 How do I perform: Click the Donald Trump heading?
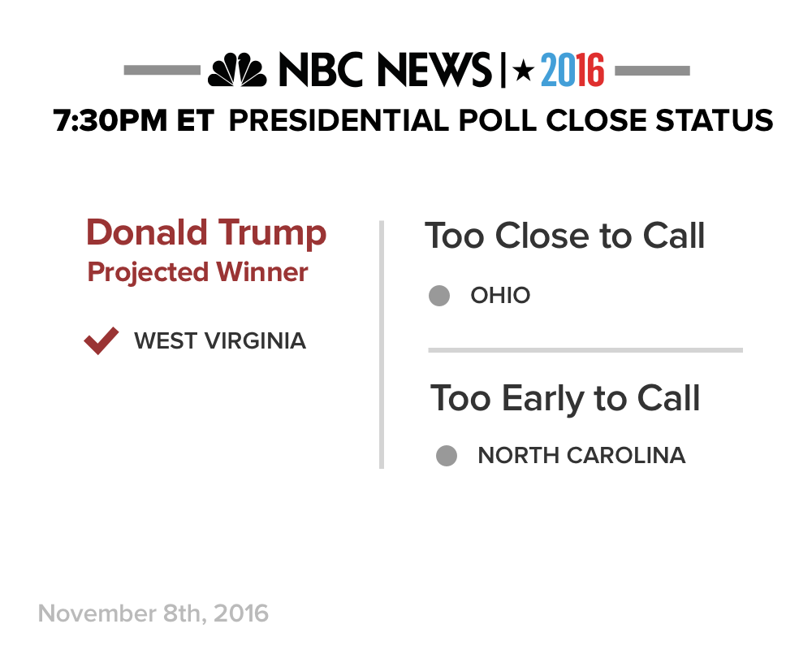pos(206,233)
